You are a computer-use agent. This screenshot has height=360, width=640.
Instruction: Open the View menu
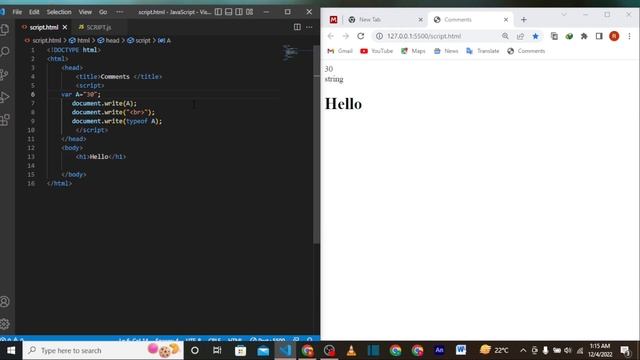85,12
